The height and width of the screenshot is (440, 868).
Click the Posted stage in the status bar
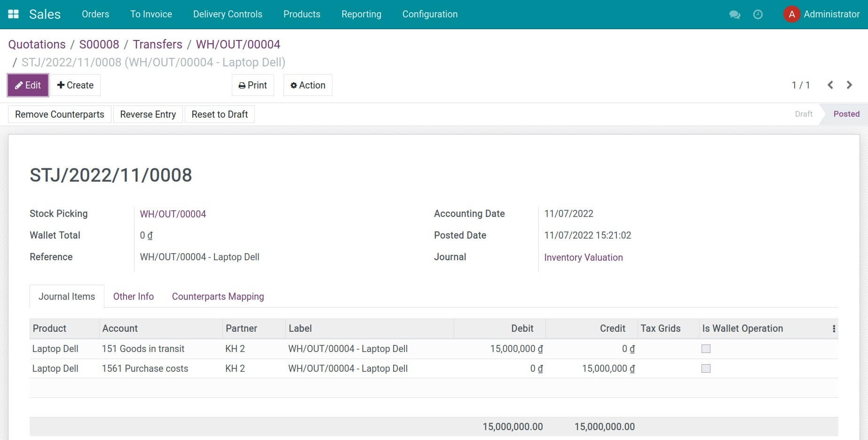click(x=846, y=114)
